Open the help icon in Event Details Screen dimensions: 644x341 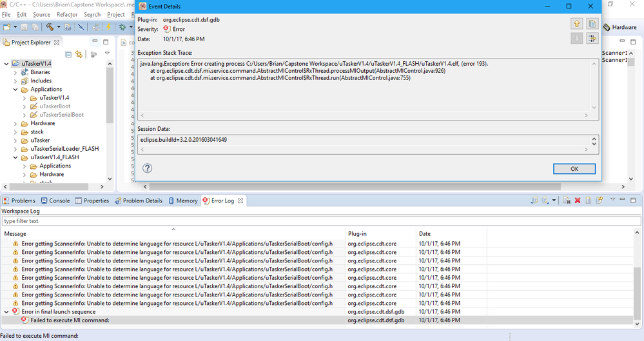(148, 168)
